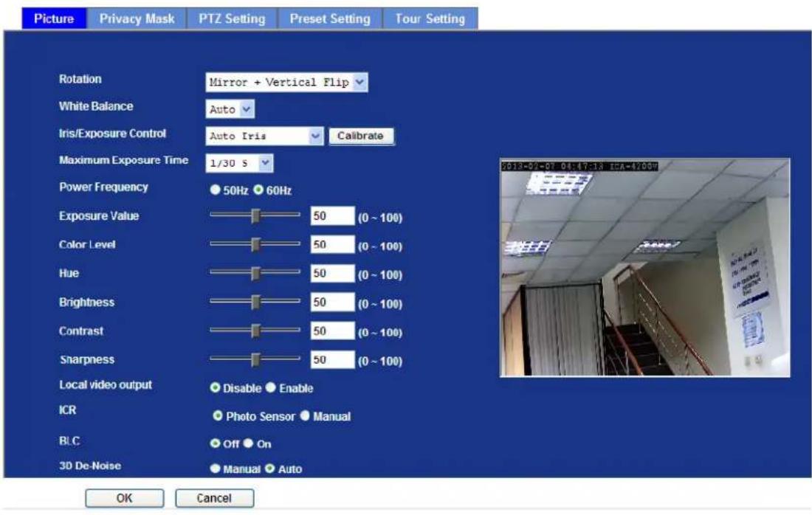Adjust the Exposure Value slider handle

click(255, 216)
